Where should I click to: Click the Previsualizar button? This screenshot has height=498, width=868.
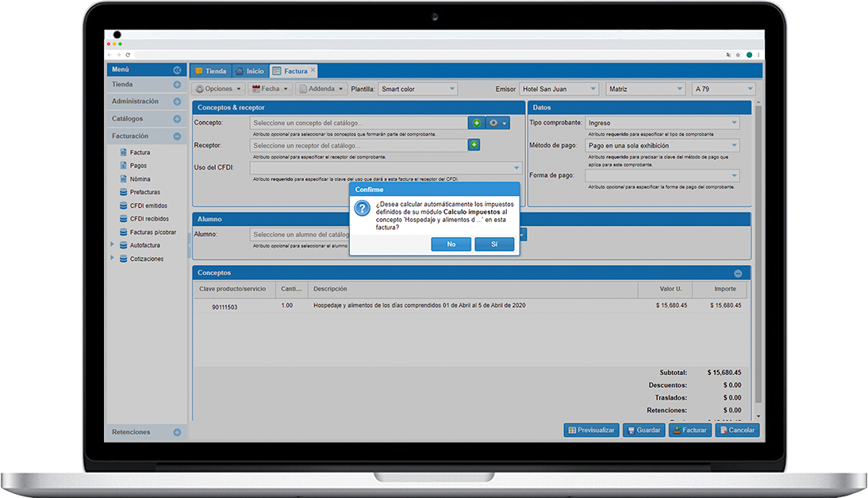(591, 430)
